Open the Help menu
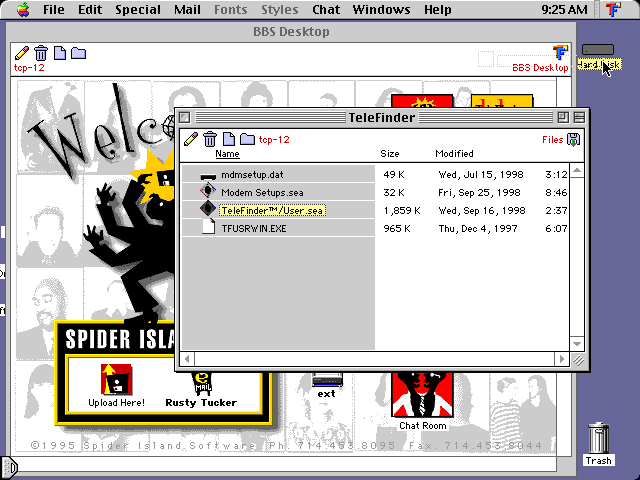Screen dimensions: 640x480 click(438, 9)
